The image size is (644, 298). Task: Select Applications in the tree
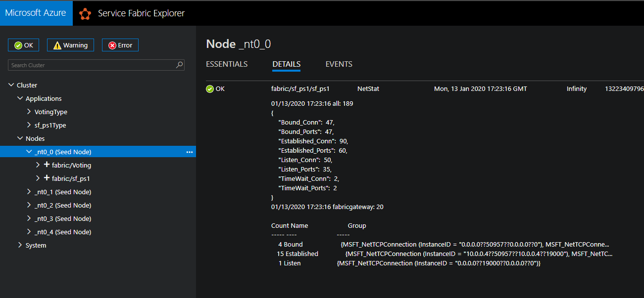click(x=44, y=98)
